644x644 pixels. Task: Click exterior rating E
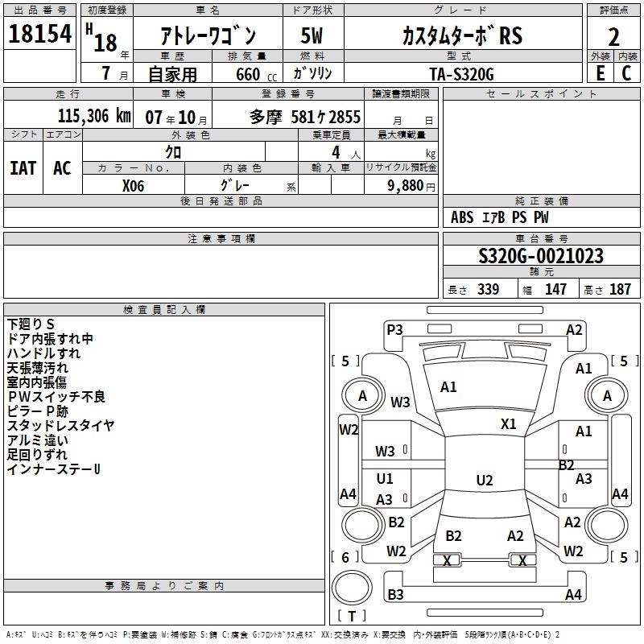tap(600, 73)
